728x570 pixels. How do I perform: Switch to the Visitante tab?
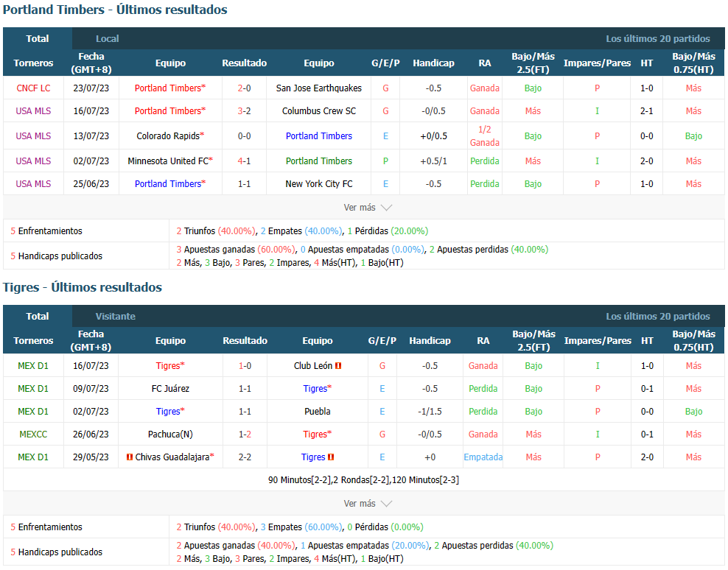[115, 316]
